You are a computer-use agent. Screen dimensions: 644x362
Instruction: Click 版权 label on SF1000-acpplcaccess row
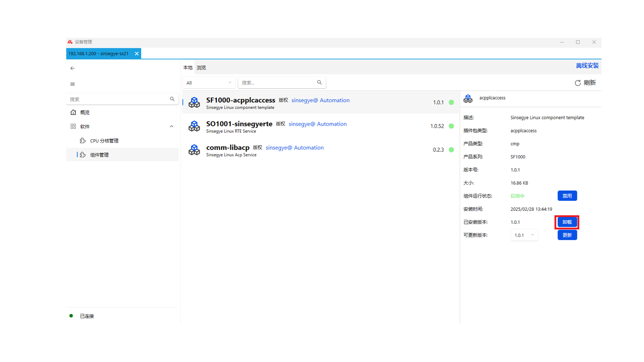283,100
